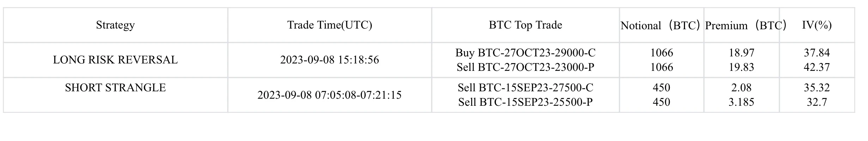The image size is (868, 141).
Task: Click the SHORT STRANGLE strategy cell
Action: 115,88
